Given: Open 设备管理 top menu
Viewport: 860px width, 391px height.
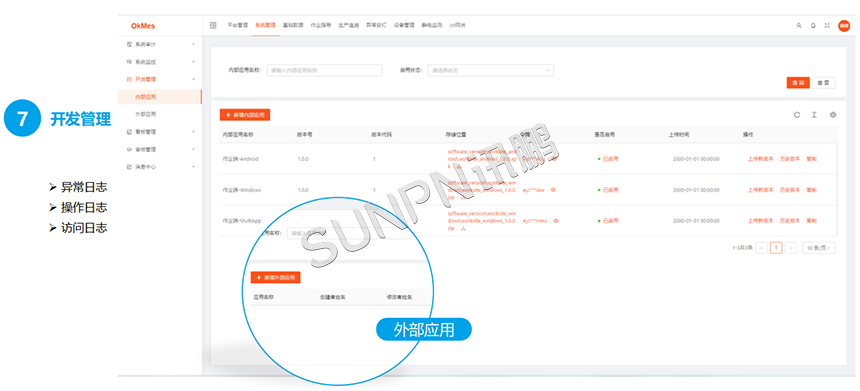Looking at the screenshot, I should [x=404, y=25].
